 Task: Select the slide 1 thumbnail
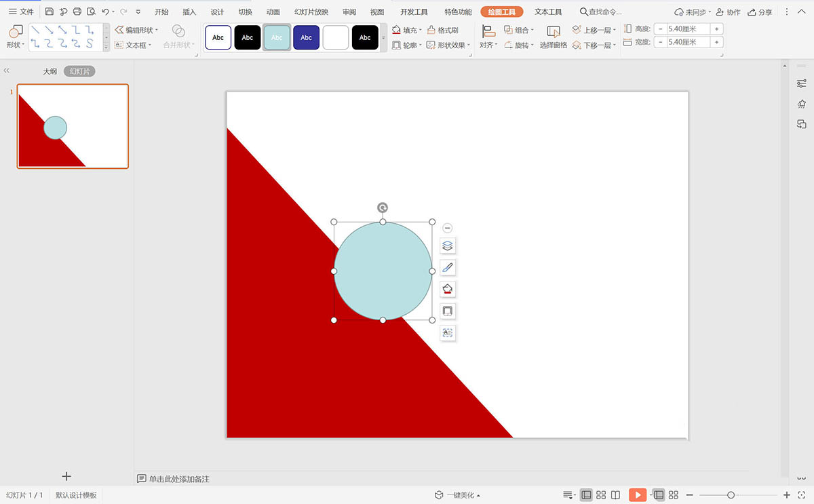tap(73, 126)
